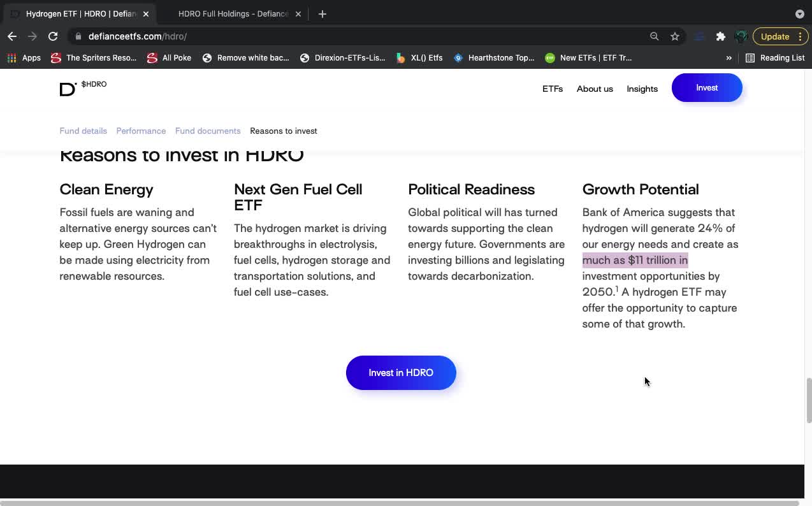This screenshot has width=812, height=506.
Task: Switch to the HDRO Full Holdings tab
Action: pos(233,14)
